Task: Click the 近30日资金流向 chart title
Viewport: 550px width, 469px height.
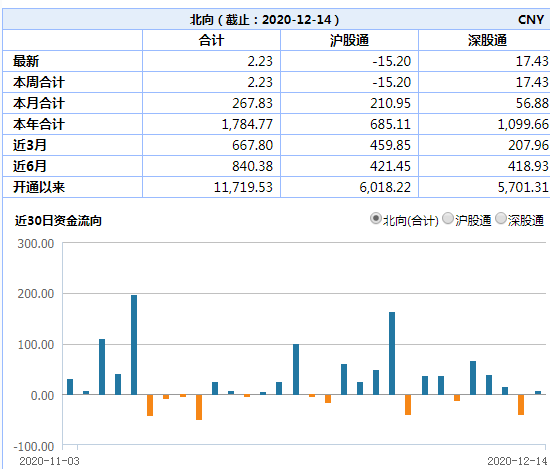Action: [58, 221]
